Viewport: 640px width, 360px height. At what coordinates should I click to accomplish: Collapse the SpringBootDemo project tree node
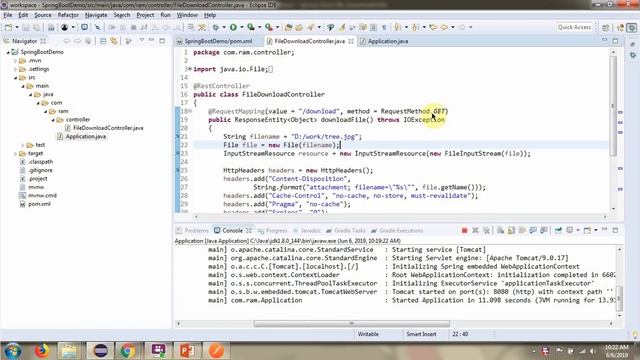(8, 52)
